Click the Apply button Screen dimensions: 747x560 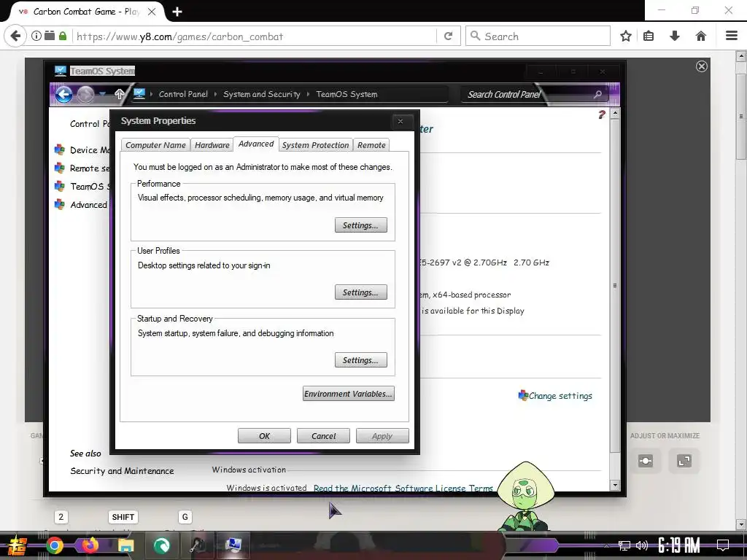382,436
